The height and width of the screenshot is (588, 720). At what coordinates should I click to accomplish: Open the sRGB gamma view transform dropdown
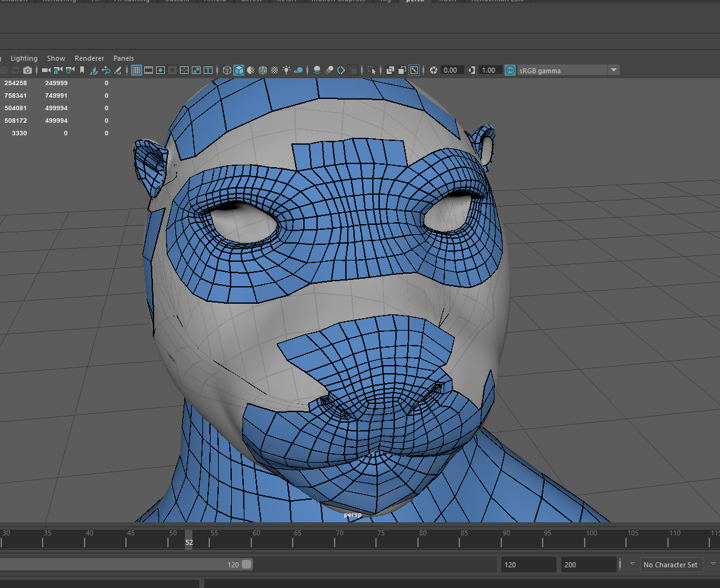tap(613, 70)
